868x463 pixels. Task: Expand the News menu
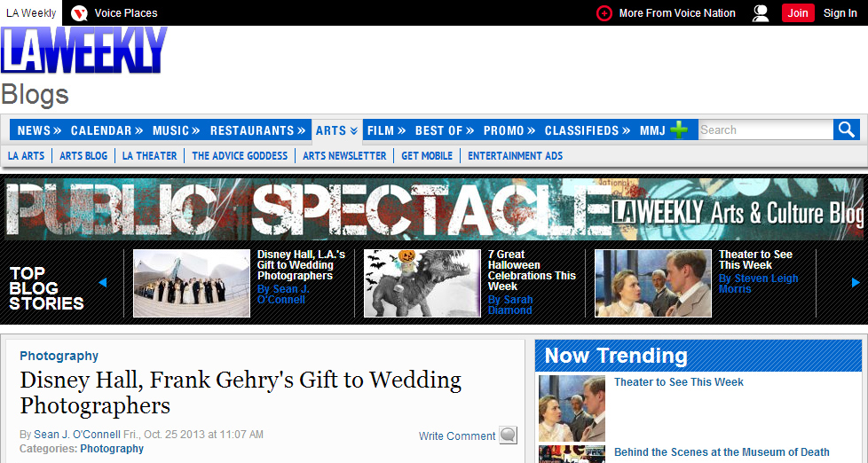pyautogui.click(x=39, y=130)
